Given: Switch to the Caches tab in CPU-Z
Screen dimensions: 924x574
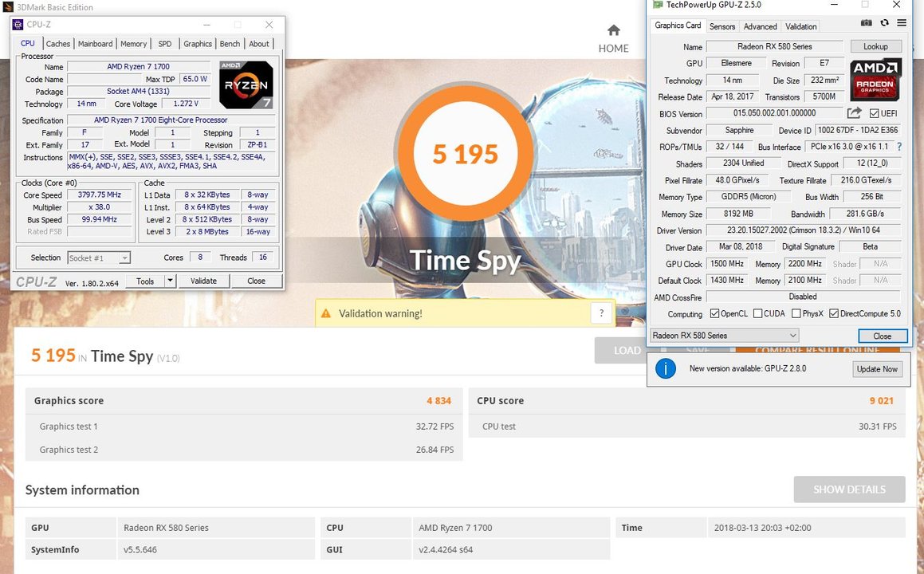Looking at the screenshot, I should 57,44.
